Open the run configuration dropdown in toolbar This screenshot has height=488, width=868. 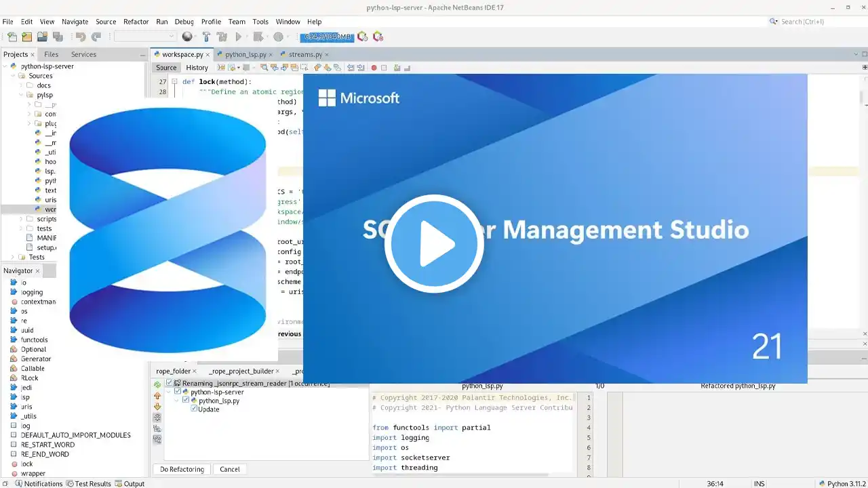[x=146, y=37]
